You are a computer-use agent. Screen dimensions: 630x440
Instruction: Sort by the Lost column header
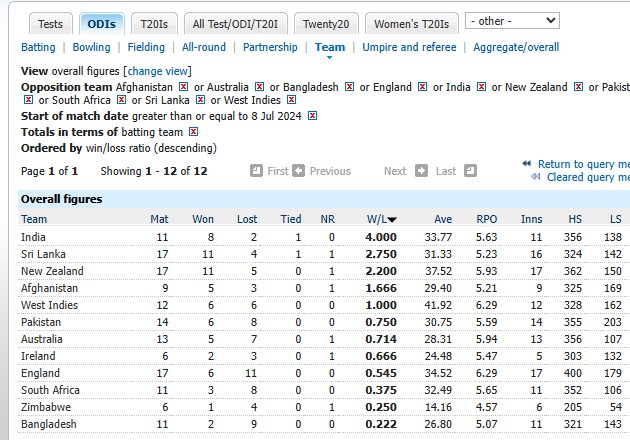247,219
